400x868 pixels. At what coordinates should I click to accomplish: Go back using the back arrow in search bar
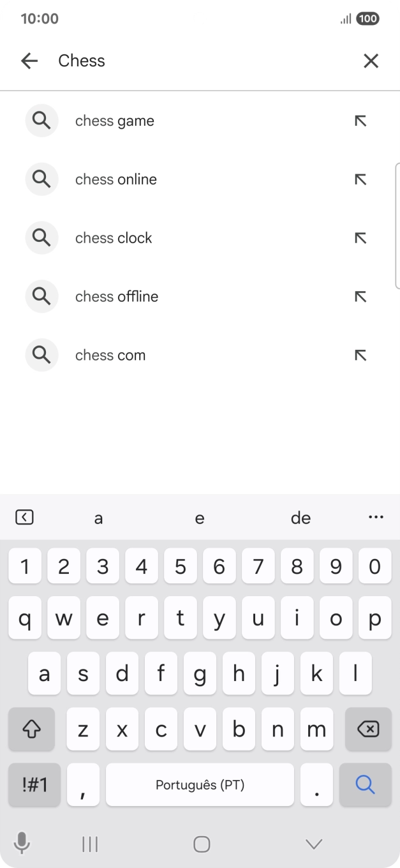29,60
